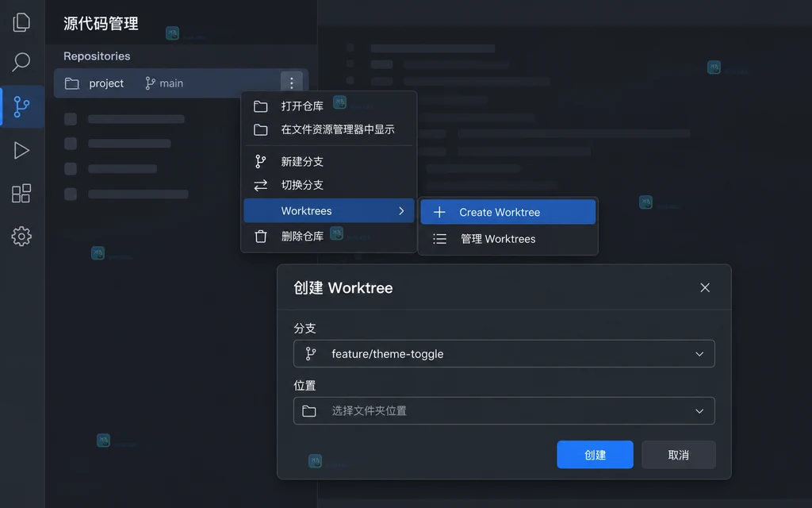Choose 打开仓库 from the context menu
The height and width of the screenshot is (508, 812).
[329, 106]
